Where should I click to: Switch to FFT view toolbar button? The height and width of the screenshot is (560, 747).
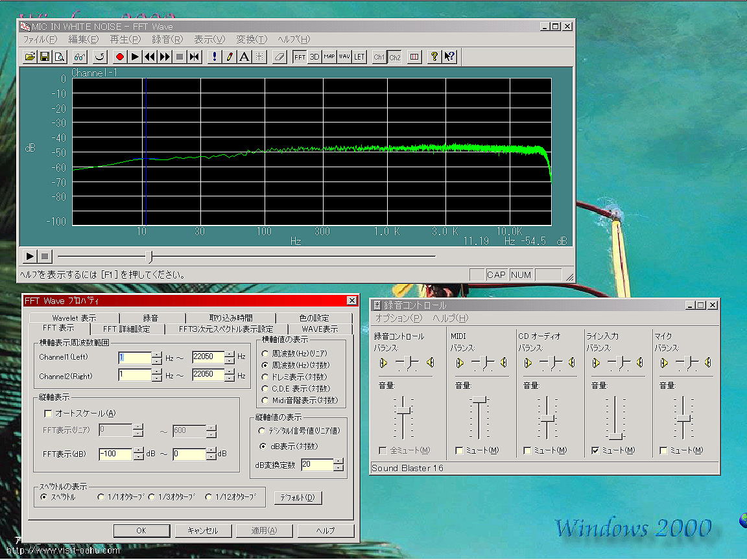(300, 57)
